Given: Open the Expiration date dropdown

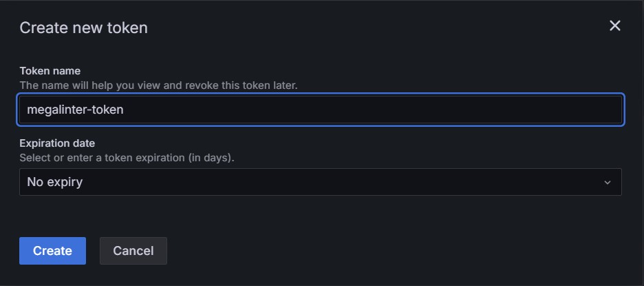Looking at the screenshot, I should coord(320,182).
